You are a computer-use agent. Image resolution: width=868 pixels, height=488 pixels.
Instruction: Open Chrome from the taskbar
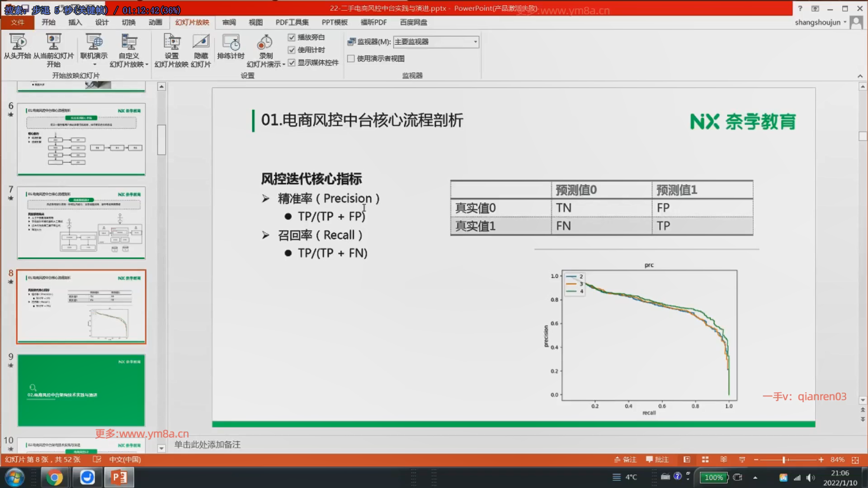pyautogui.click(x=54, y=477)
